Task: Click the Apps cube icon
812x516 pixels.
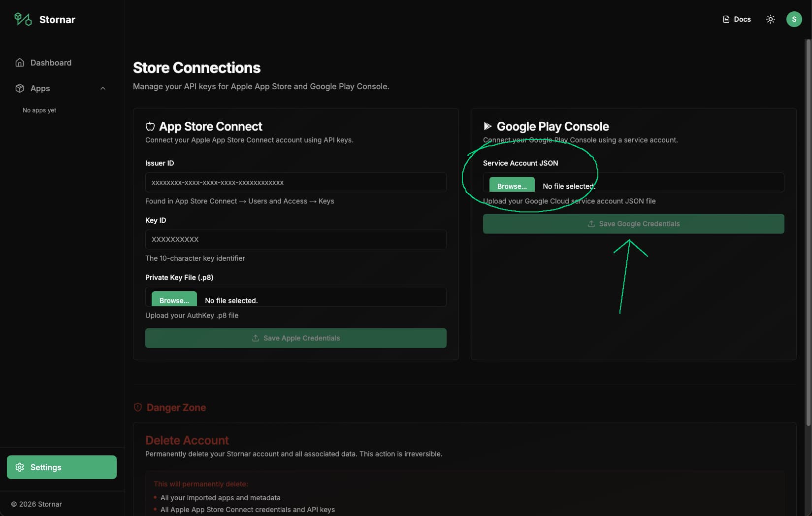Action: click(20, 88)
